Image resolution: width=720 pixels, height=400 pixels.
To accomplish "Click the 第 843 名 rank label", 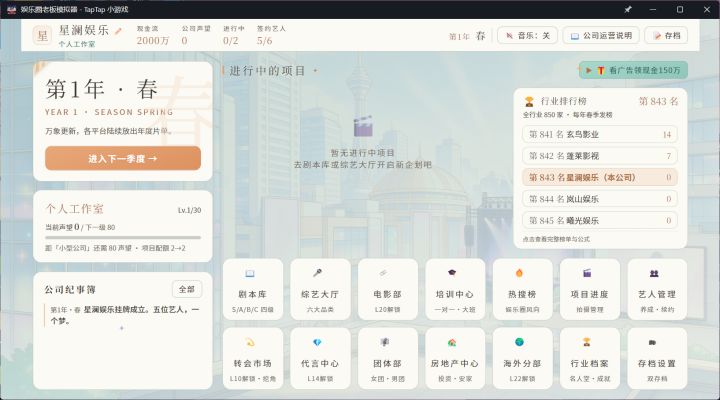I will point(658,101).
